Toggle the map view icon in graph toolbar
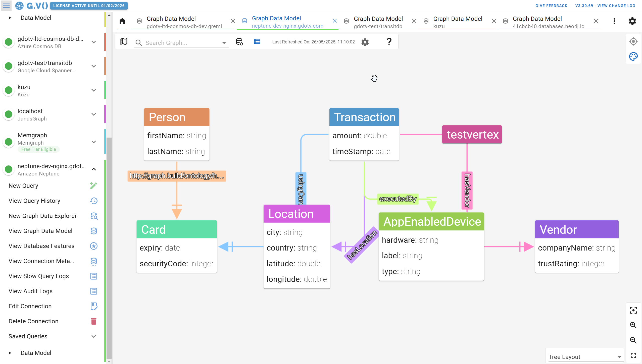 click(x=124, y=42)
